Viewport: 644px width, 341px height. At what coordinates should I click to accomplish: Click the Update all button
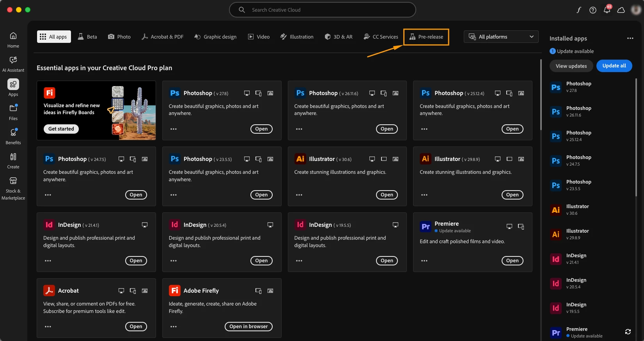[x=614, y=66]
